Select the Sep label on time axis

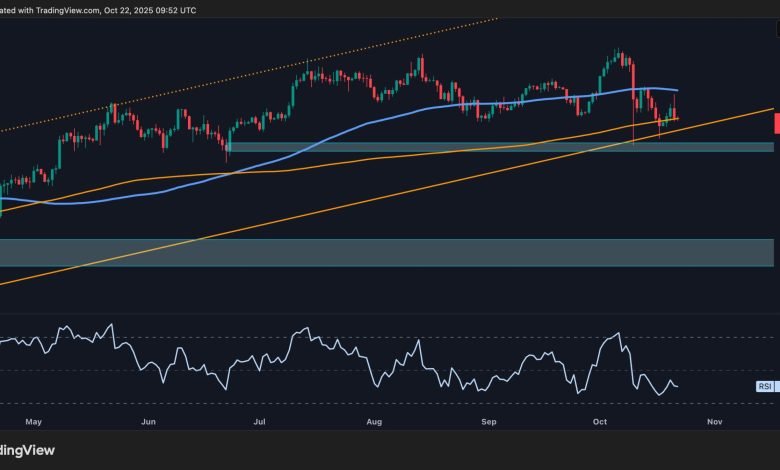point(489,423)
